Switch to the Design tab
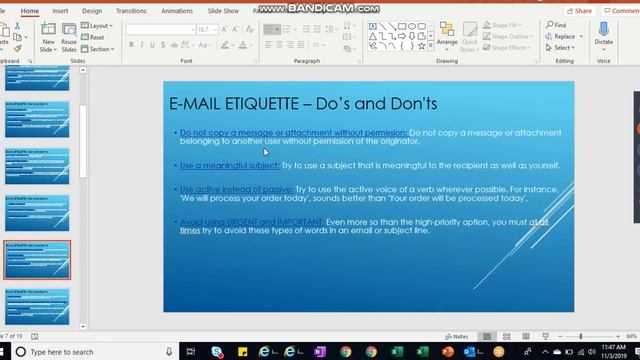The height and width of the screenshot is (360, 640). [92, 11]
